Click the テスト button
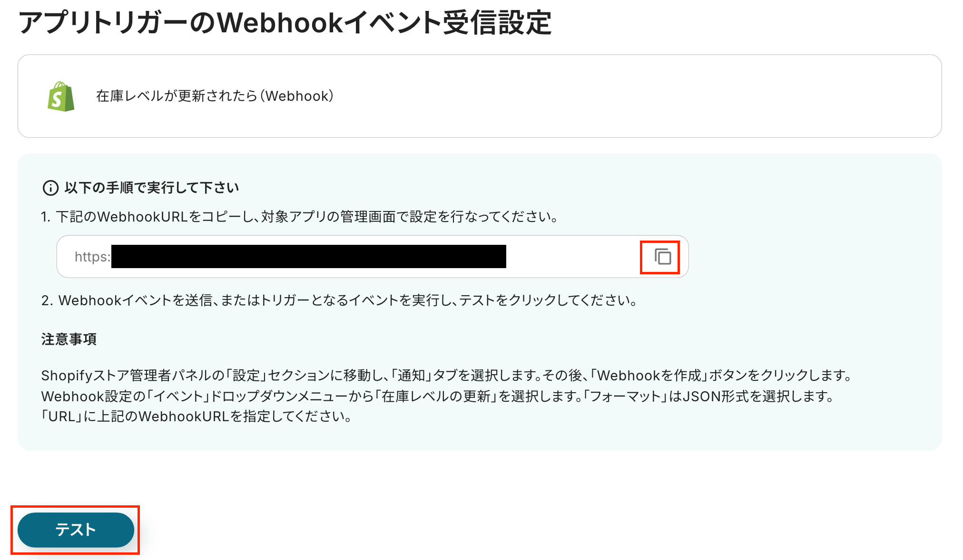The height and width of the screenshot is (560, 963). point(76,530)
